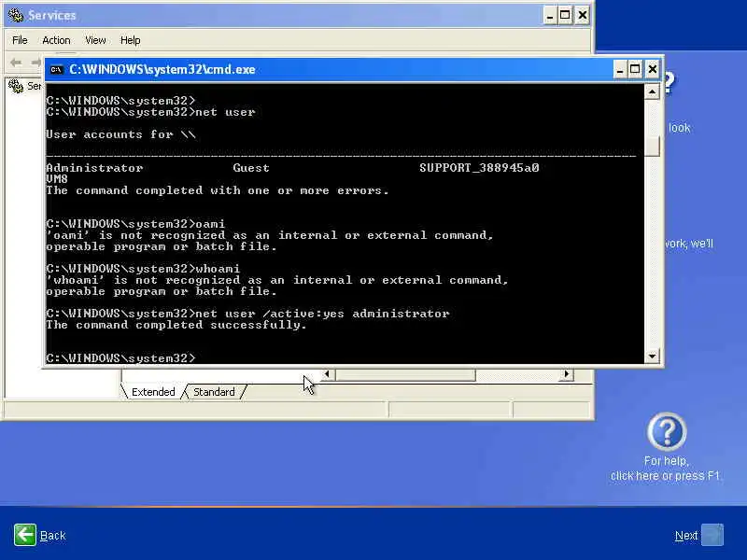Click the cmd.exe title bar icon
Viewport: 747px width, 560px height.
coord(56,69)
